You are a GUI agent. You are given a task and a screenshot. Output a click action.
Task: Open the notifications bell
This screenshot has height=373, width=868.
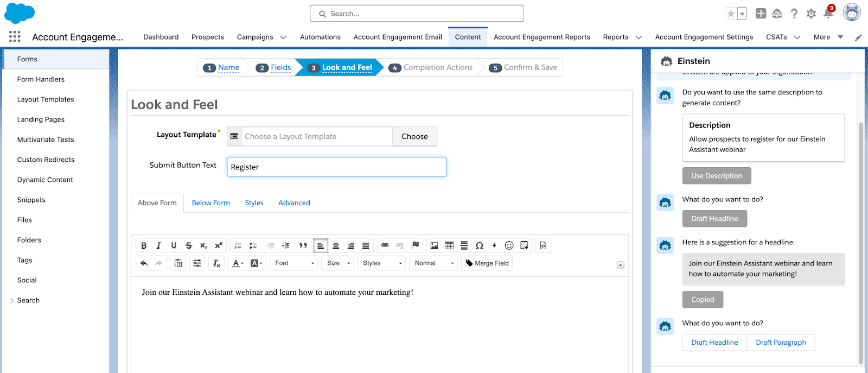[828, 14]
